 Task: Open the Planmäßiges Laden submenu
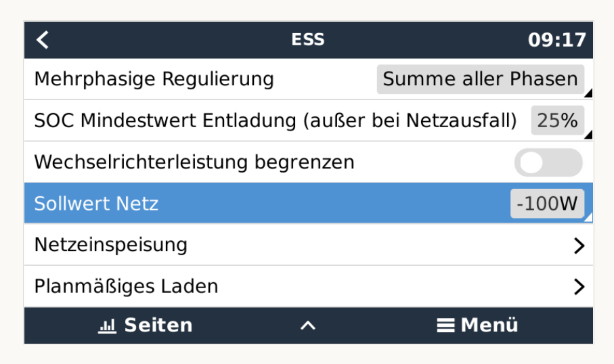309,286
